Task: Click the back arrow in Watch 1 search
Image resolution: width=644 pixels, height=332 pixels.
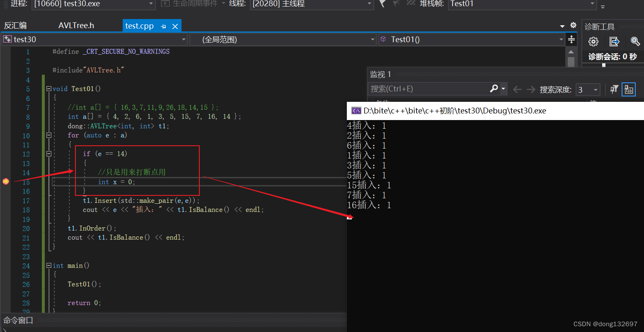Action: [517, 89]
